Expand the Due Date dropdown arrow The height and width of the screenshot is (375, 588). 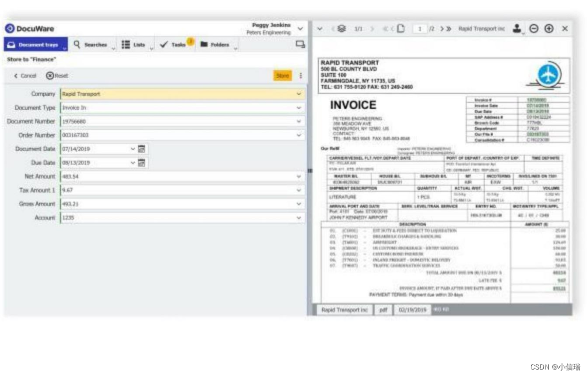point(133,163)
